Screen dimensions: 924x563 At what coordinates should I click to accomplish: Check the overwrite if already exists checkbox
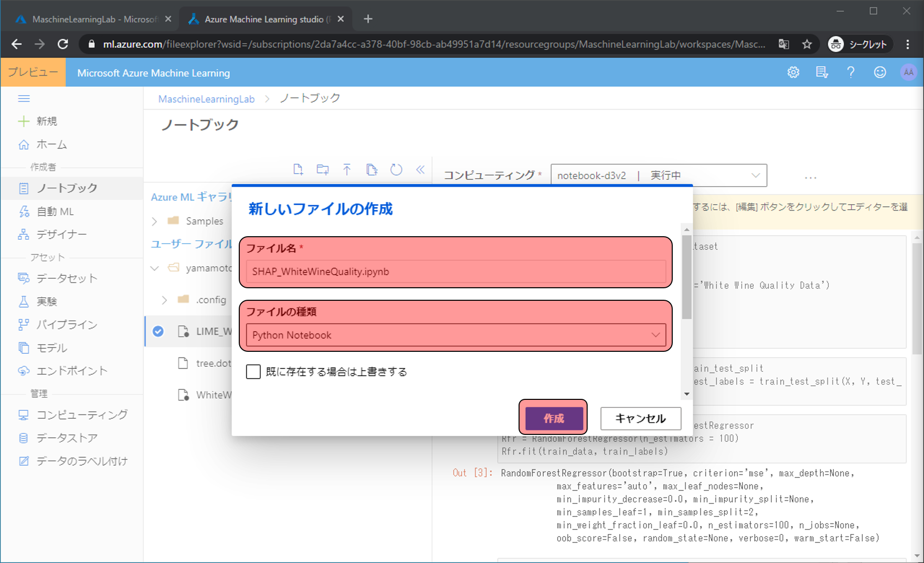click(x=253, y=372)
